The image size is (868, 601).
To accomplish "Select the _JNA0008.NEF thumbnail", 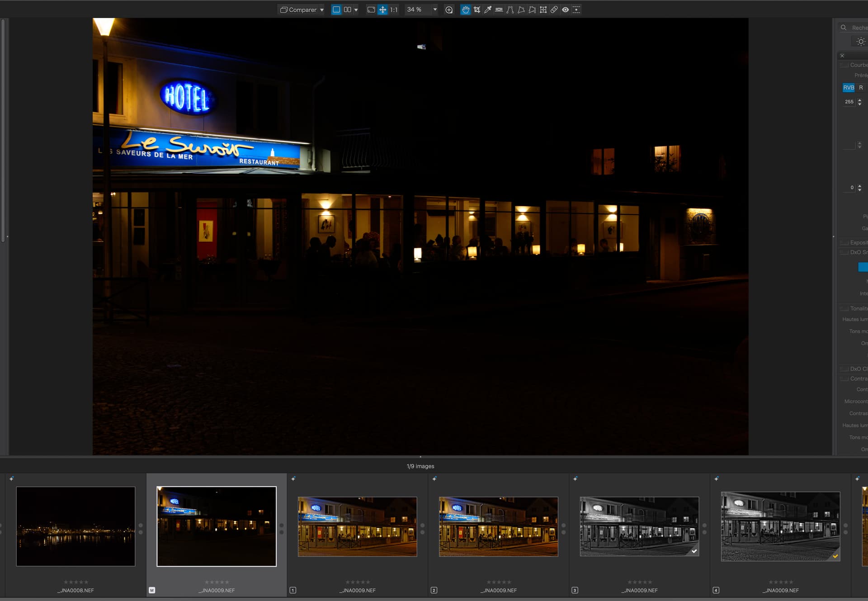I will tap(75, 526).
